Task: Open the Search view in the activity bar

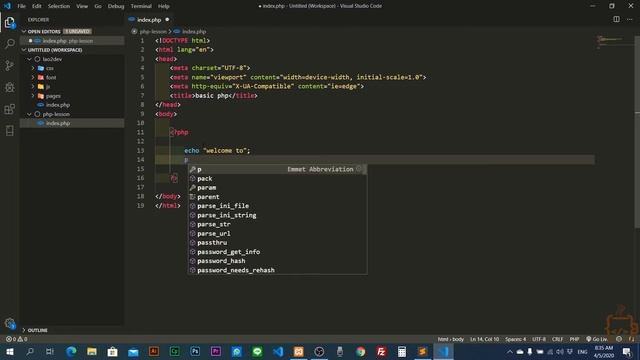Action: (x=9, y=44)
